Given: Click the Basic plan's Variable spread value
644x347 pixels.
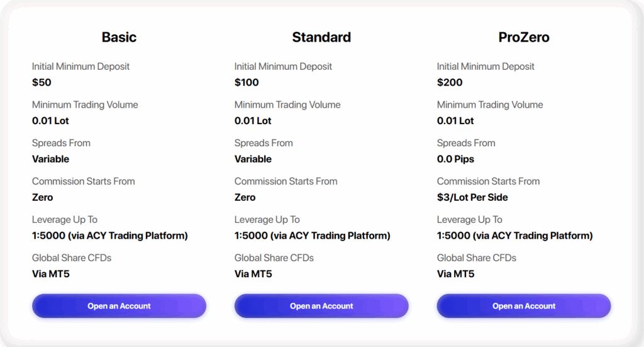Looking at the screenshot, I should [51, 159].
